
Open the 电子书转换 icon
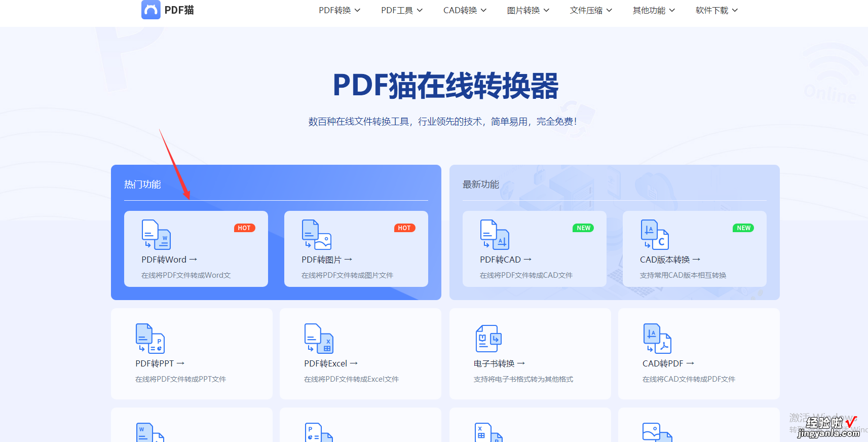(488, 339)
